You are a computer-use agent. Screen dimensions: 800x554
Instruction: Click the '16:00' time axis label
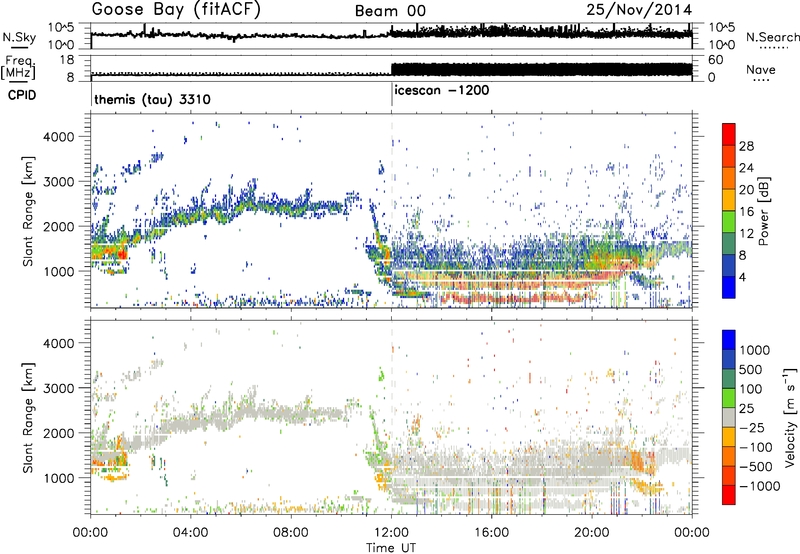coord(492,533)
